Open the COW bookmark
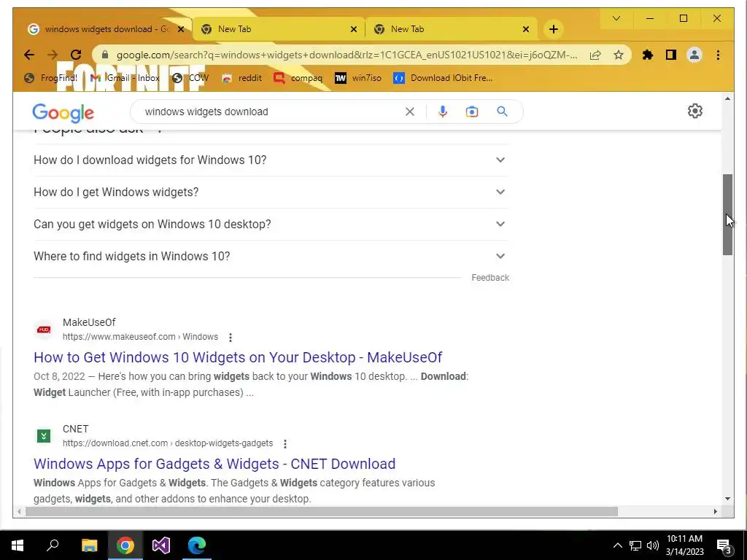Viewport: 747px width, 560px height. (x=190, y=77)
